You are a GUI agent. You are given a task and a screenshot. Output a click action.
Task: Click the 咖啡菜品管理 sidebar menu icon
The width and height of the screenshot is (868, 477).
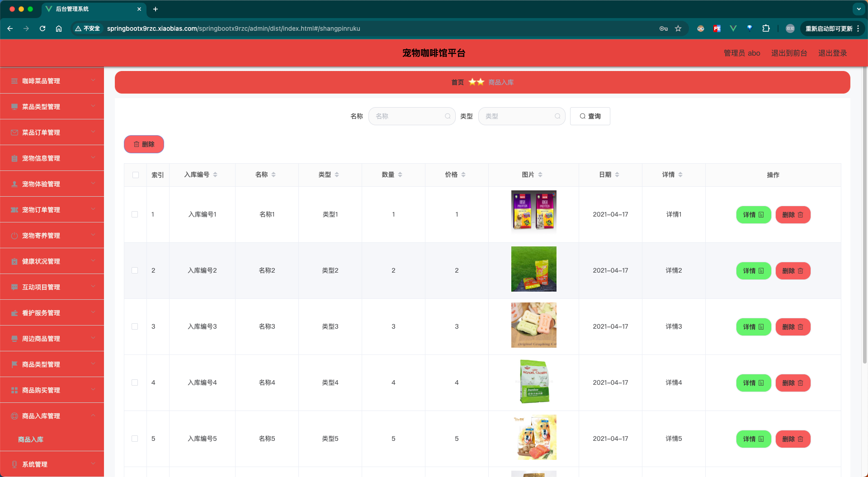tap(14, 81)
